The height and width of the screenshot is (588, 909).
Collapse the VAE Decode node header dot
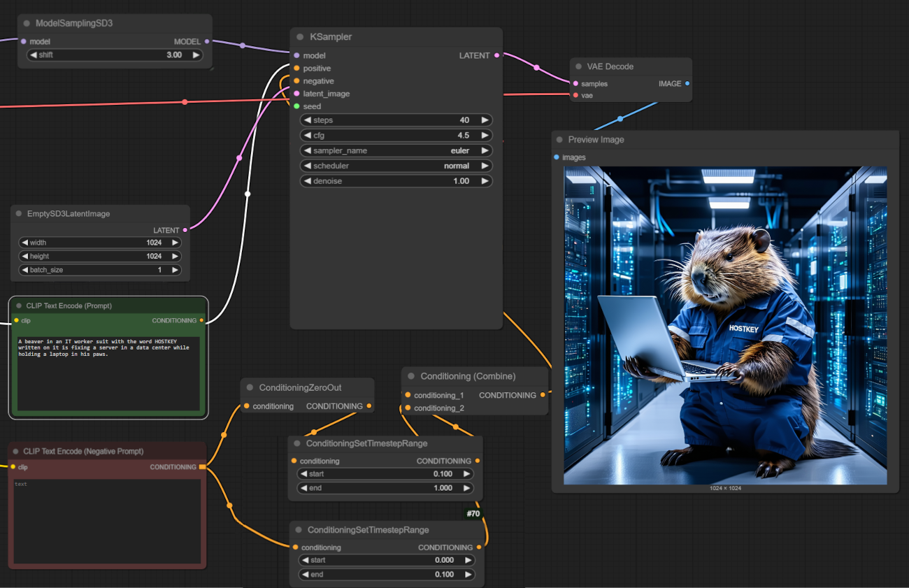pos(578,67)
